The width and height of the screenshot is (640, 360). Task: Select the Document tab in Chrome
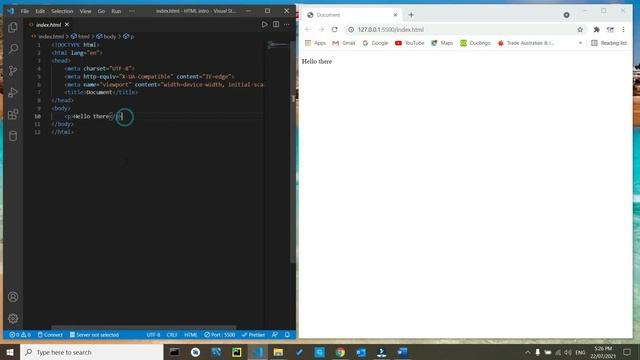(x=351, y=15)
